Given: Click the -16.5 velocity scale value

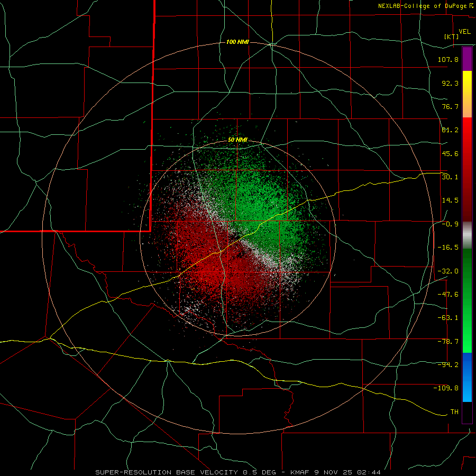Looking at the screenshot, I should [448, 248].
